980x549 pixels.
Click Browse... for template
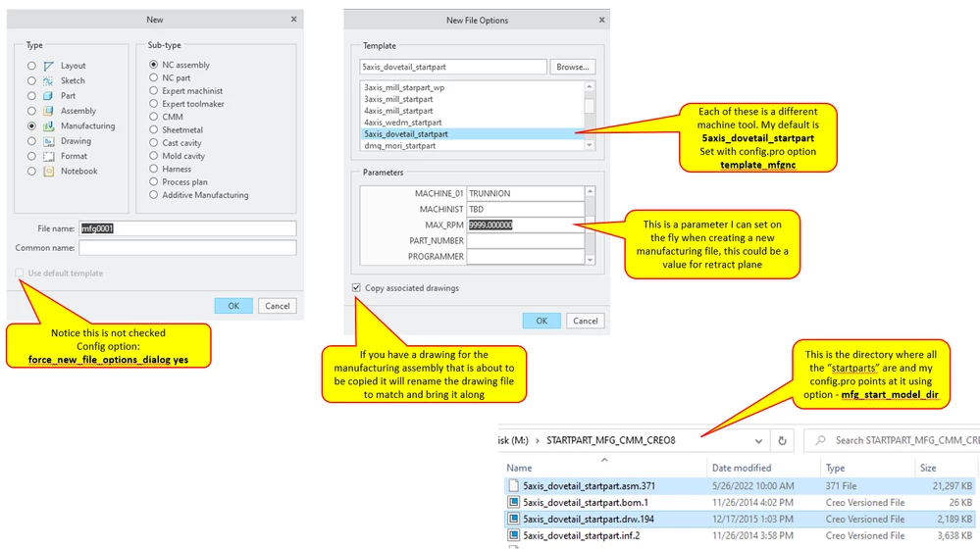coord(573,67)
